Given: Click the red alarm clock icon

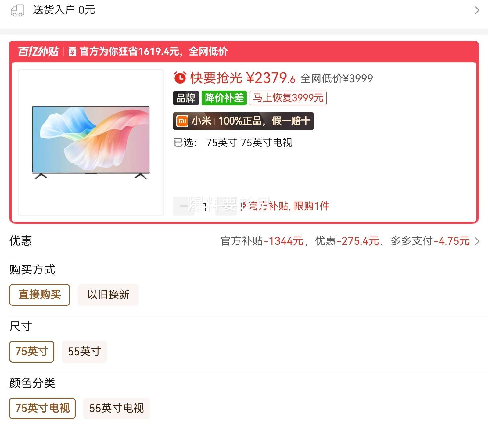Looking at the screenshot, I should pos(180,78).
